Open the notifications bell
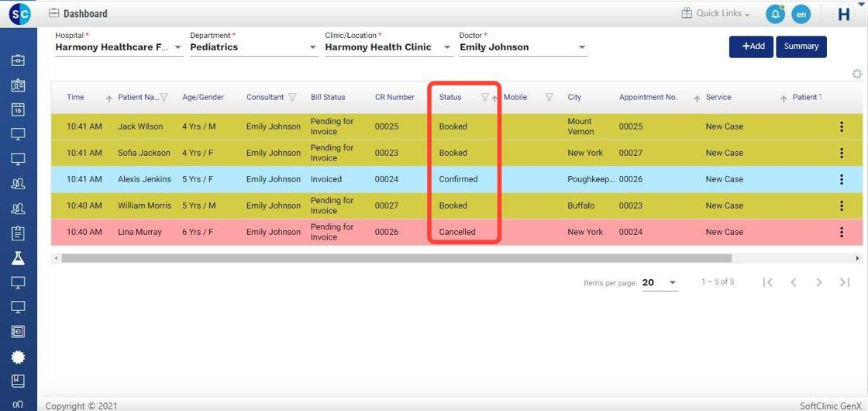 [775, 15]
